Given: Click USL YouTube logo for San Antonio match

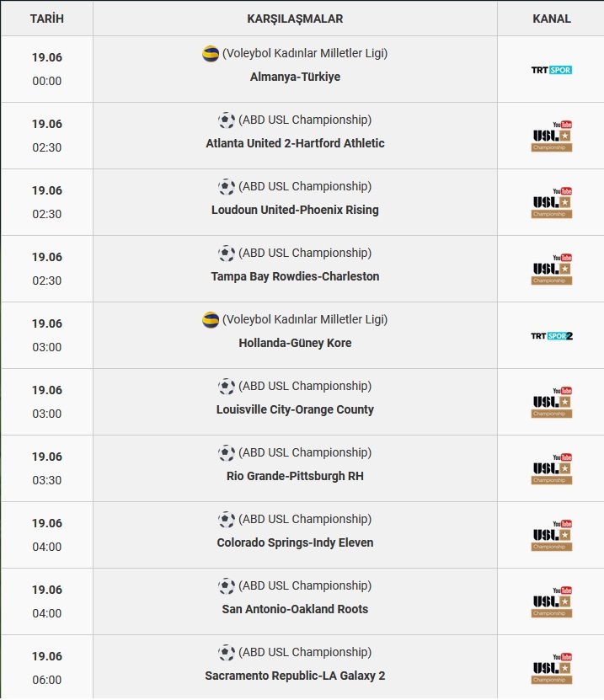Looking at the screenshot, I should point(551,601).
